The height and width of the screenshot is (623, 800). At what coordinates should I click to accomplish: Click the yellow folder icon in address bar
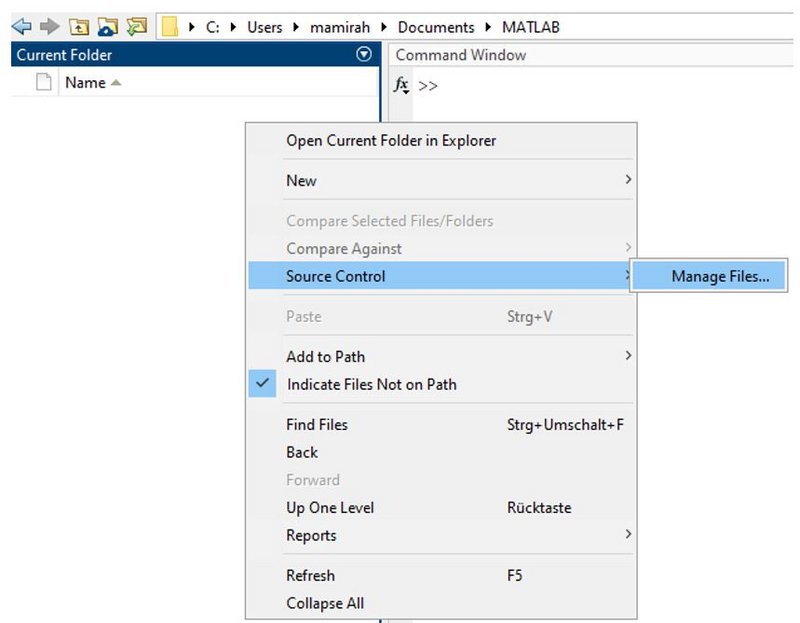coord(171,27)
